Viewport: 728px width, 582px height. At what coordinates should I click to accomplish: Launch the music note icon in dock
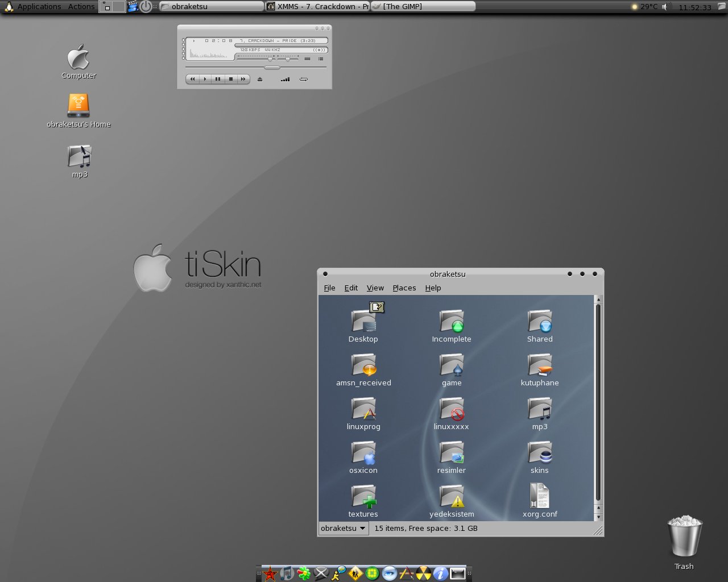pos(287,573)
